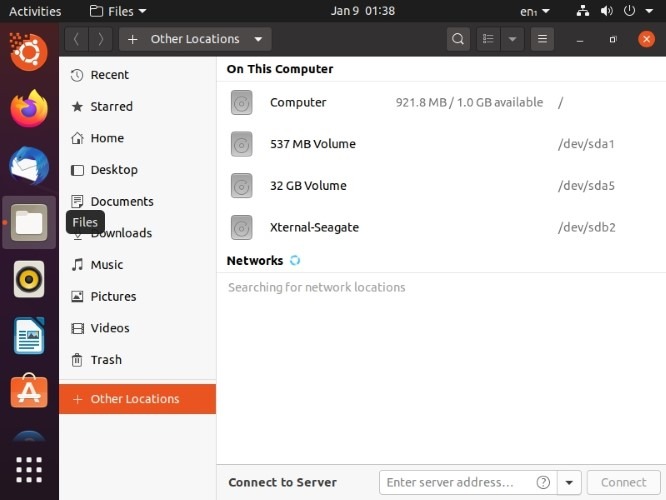Launch Rhythmbox from the dock

coord(29,279)
